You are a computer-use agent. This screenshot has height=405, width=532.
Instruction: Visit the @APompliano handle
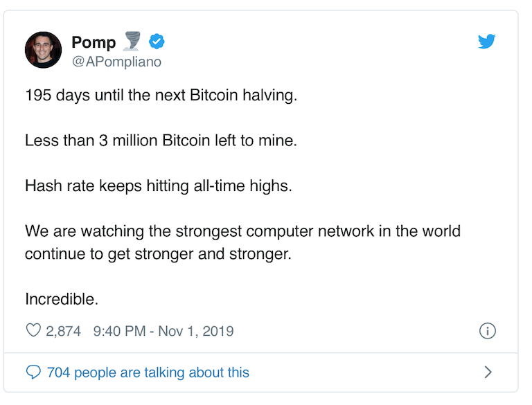pyautogui.click(x=116, y=62)
